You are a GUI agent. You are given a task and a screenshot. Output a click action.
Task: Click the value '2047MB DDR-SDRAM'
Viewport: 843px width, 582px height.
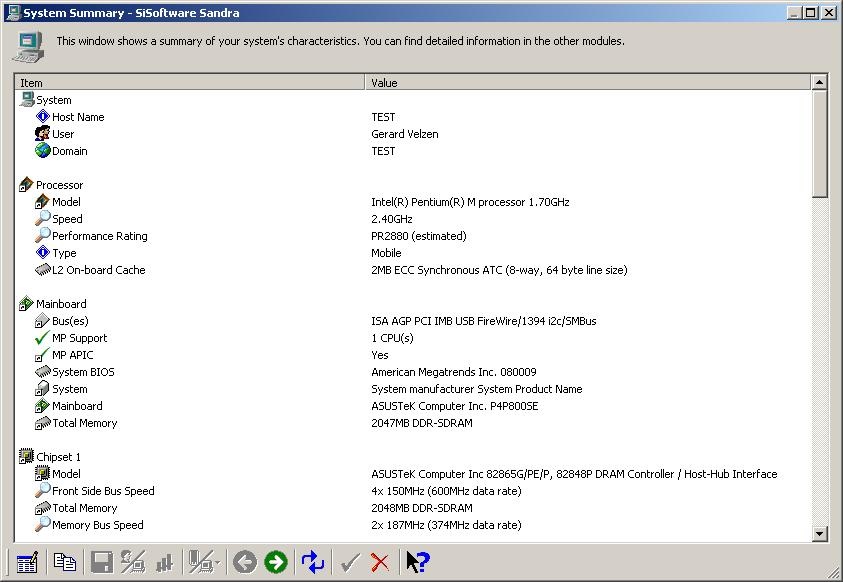(x=422, y=423)
